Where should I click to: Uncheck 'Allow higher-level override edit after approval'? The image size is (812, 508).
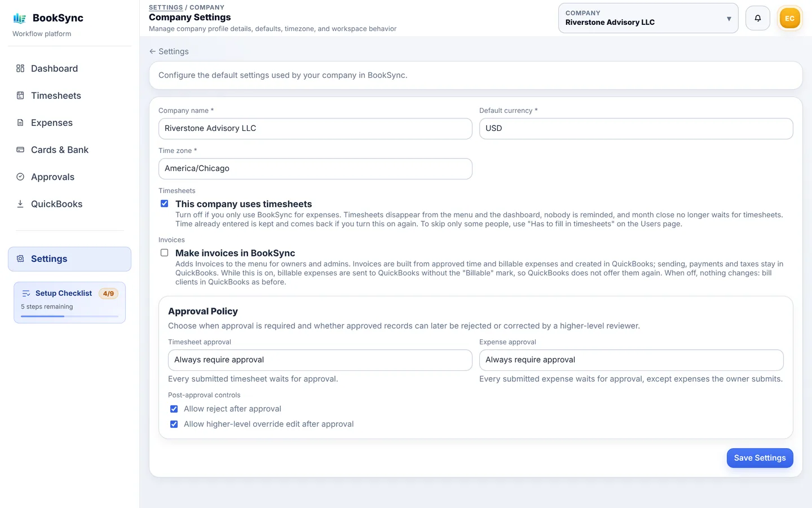click(174, 424)
